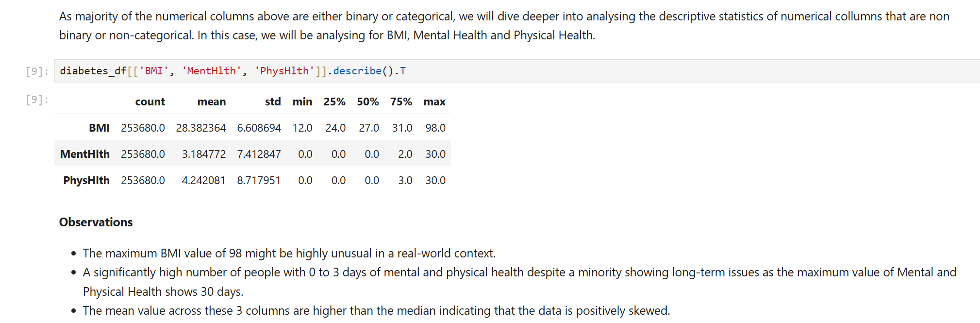
Task: Click the PhysHlth mean value 4.242081
Action: (x=204, y=180)
